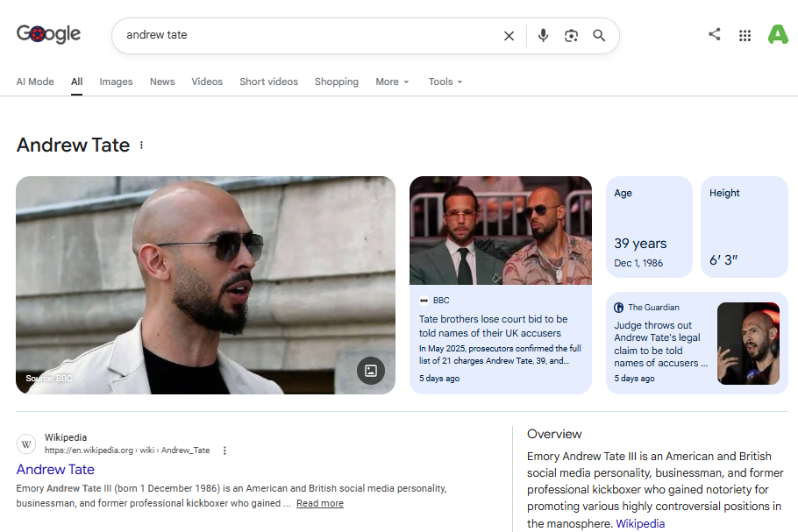Click the Wikipedia link in the Overview
The image size is (798, 532).
tap(640, 523)
